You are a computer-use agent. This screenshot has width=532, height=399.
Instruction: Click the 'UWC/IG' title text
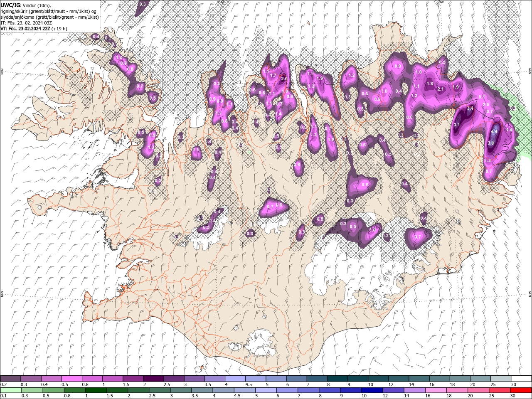coord(10,5)
